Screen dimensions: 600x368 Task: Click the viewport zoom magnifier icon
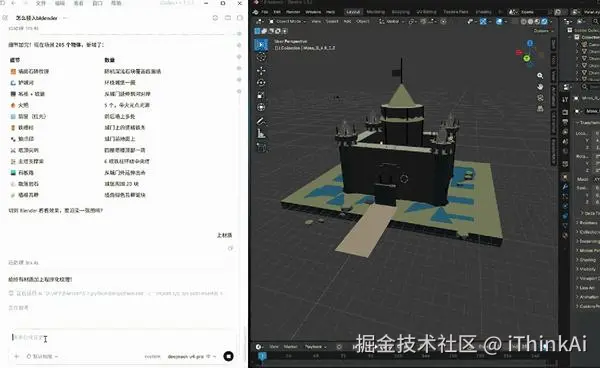tap(540, 76)
